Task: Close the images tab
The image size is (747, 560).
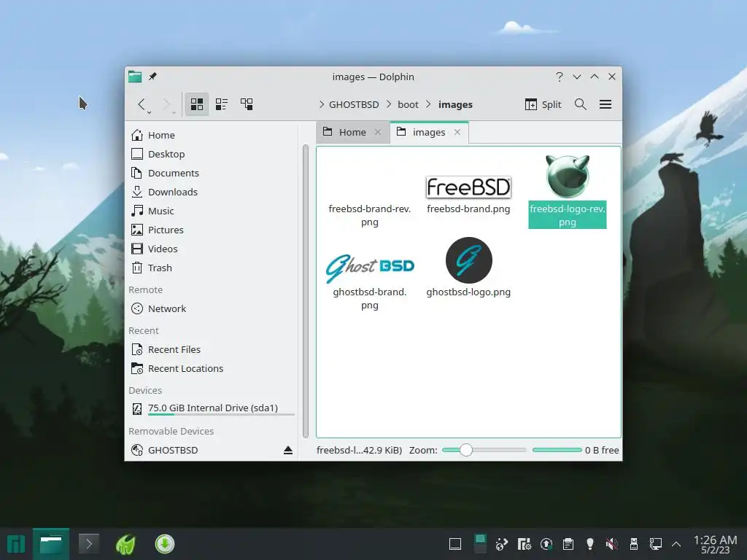Action: 457,133
